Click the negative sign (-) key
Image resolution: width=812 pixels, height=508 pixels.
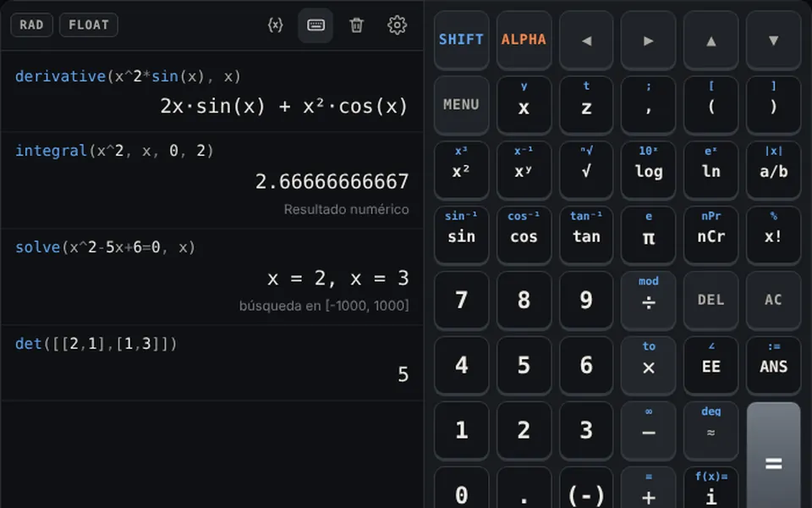click(x=586, y=489)
